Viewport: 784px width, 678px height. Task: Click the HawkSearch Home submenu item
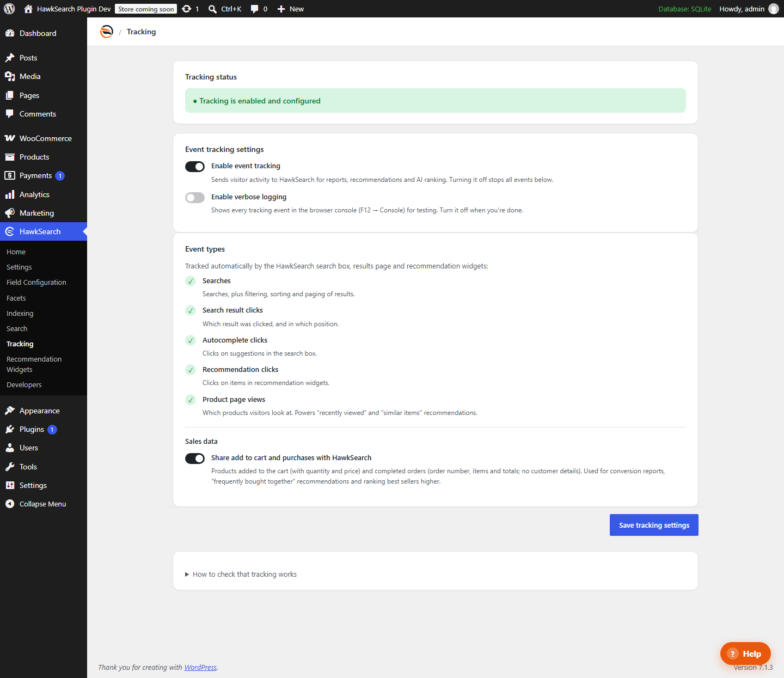coord(16,252)
